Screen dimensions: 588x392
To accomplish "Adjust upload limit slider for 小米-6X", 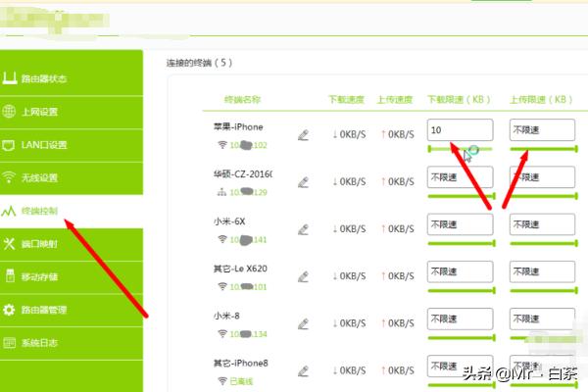I will pos(544,243).
